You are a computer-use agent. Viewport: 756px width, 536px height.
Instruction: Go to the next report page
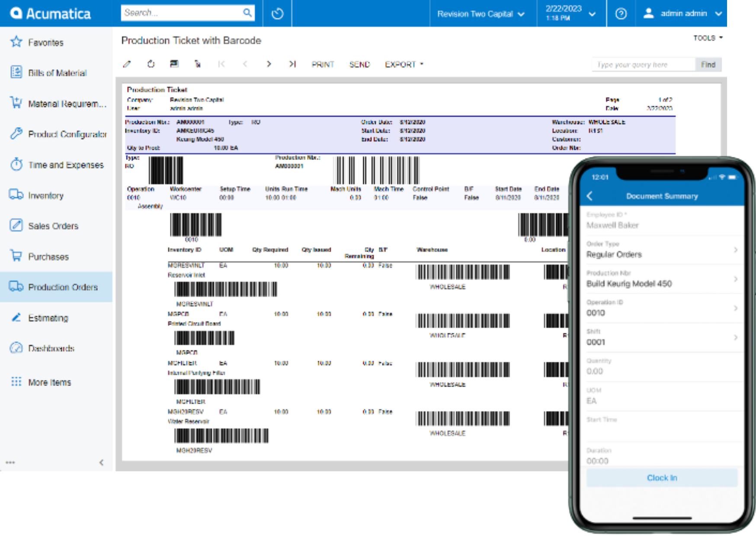pyautogui.click(x=269, y=64)
